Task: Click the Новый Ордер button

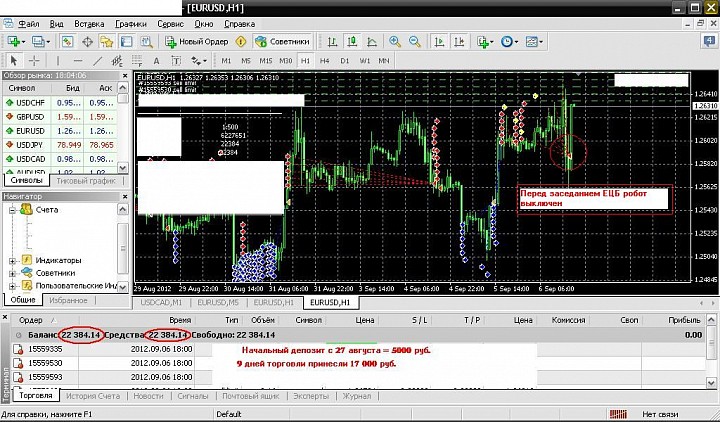Action: (x=197, y=42)
